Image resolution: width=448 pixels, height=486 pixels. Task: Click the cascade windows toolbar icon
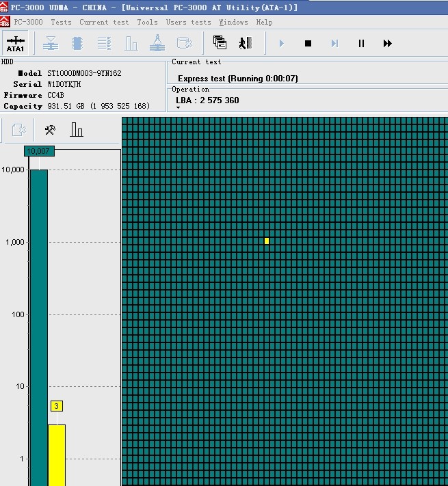(220, 43)
